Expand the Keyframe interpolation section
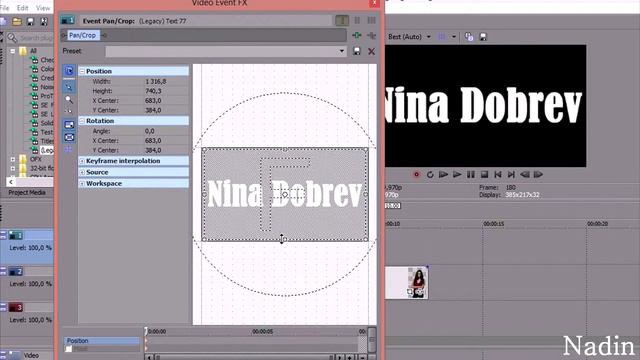Image resolution: width=640 pixels, height=360 pixels. [x=82, y=161]
